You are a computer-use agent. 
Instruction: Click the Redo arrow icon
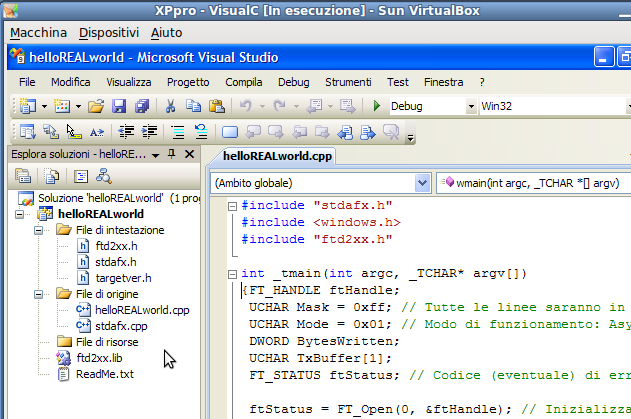click(x=279, y=106)
